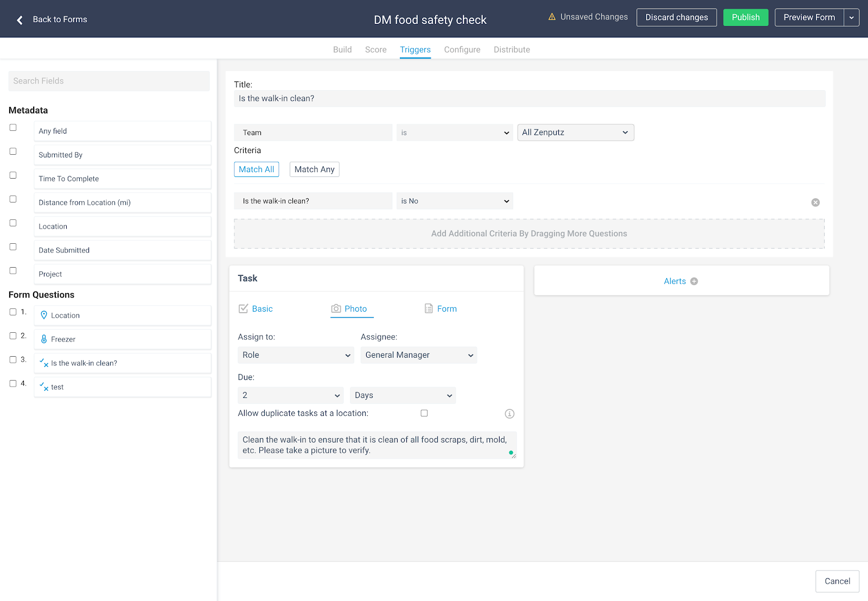Image resolution: width=868 pixels, height=601 pixels.
Task: Click the yes/no icon of walk-in clean question
Action: click(x=44, y=363)
